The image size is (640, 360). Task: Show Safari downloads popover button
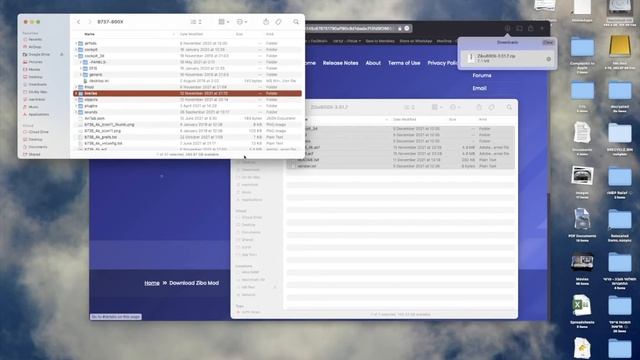click(507, 29)
